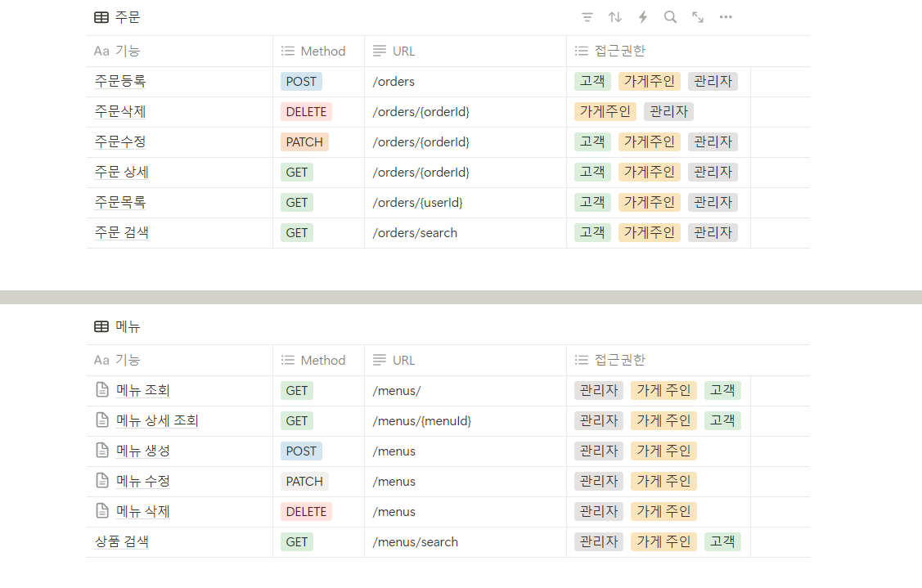Click GET tag in 주문목록 row
This screenshot has width=922, height=588.
click(x=297, y=203)
